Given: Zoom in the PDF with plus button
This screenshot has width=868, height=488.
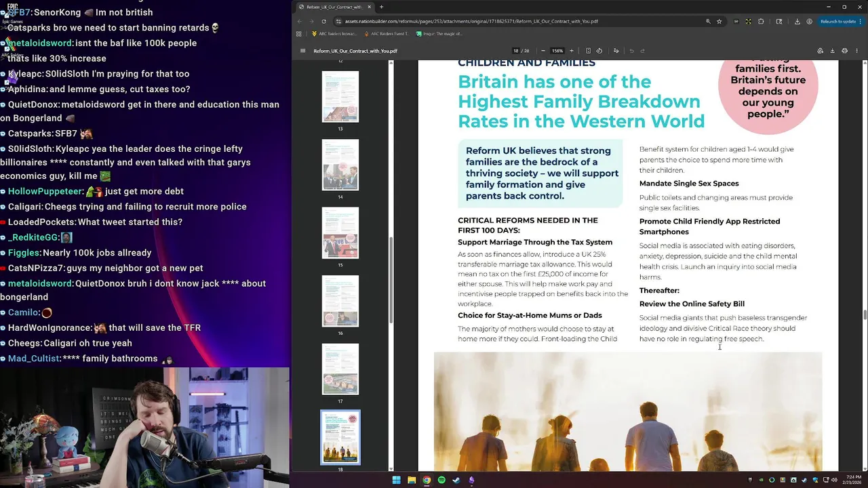Looking at the screenshot, I should pos(572,51).
